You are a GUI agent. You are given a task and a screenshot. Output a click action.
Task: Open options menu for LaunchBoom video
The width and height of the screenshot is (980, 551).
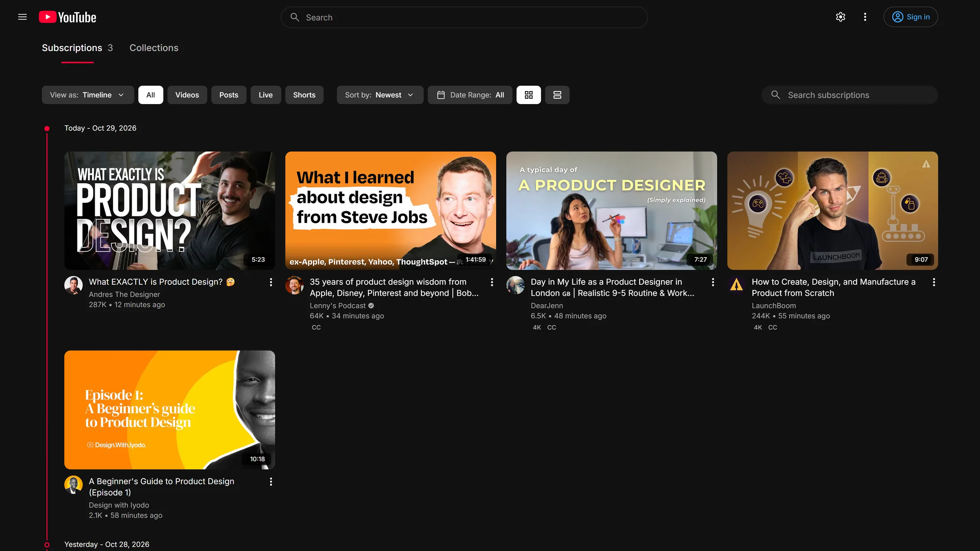(x=934, y=282)
